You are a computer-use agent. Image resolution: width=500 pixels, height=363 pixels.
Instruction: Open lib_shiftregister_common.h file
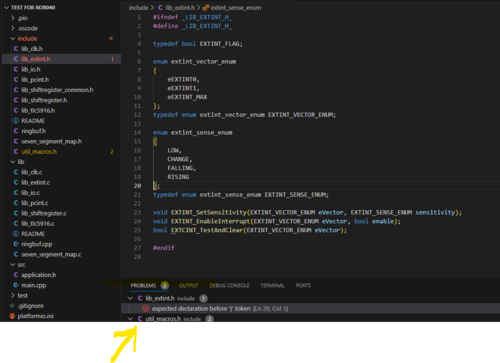57,90
